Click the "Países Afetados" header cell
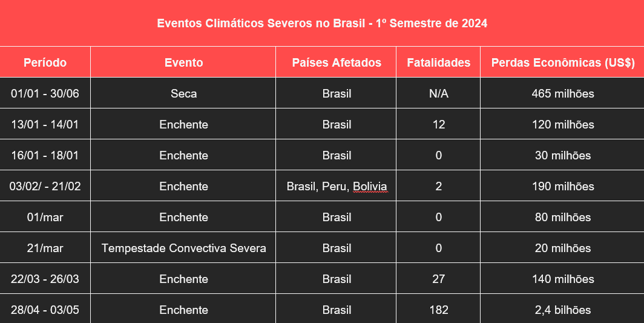This screenshot has height=323, width=644. (x=337, y=62)
